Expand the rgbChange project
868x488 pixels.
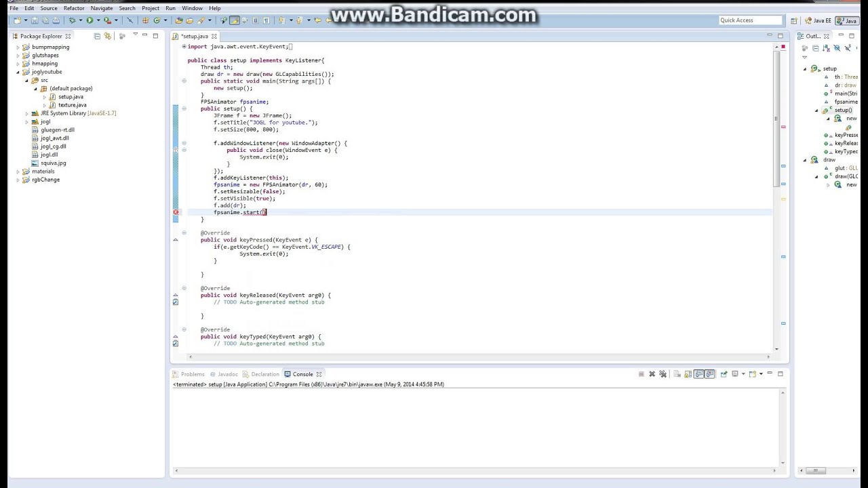(18, 180)
